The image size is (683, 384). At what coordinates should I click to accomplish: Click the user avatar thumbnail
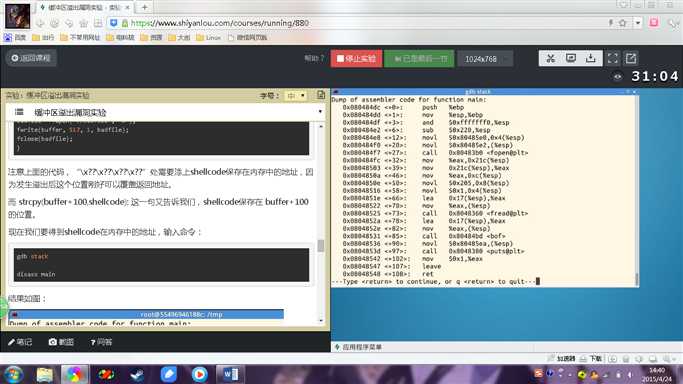click(17, 16)
